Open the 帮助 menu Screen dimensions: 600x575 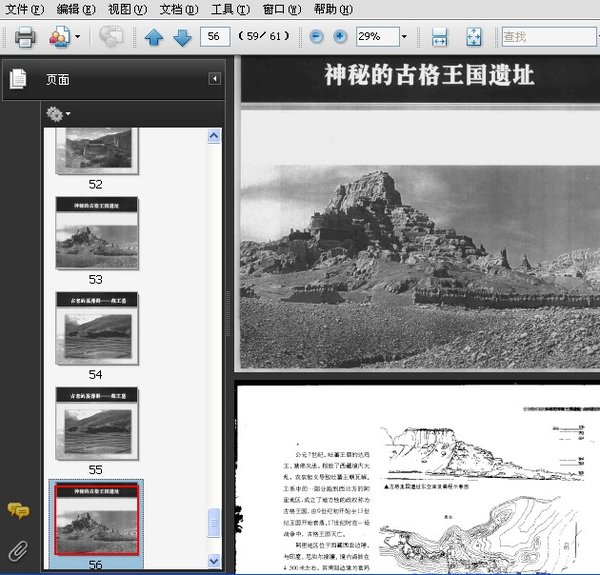(332, 9)
